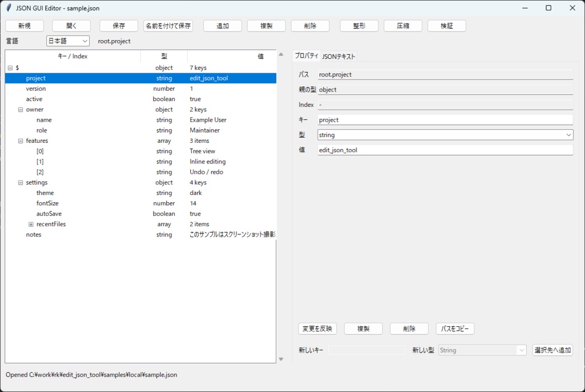Click the value 'Maintainer' cell
Screen dimensions: 585x392
pyautogui.click(x=205, y=130)
